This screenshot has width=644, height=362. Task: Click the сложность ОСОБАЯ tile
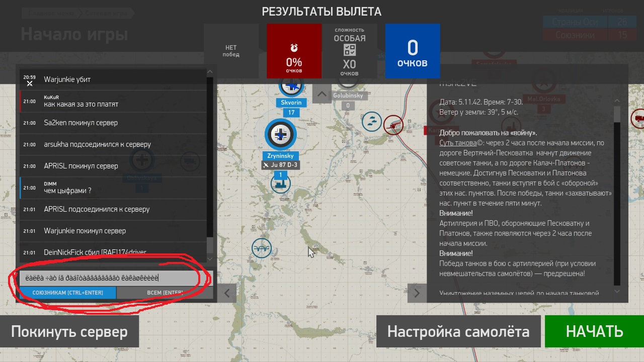coord(349,51)
